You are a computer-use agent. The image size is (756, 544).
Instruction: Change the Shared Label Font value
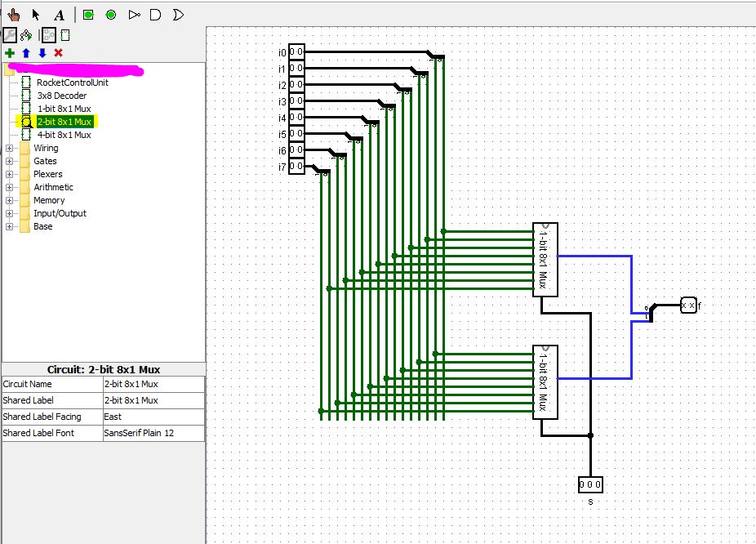pyautogui.click(x=153, y=433)
